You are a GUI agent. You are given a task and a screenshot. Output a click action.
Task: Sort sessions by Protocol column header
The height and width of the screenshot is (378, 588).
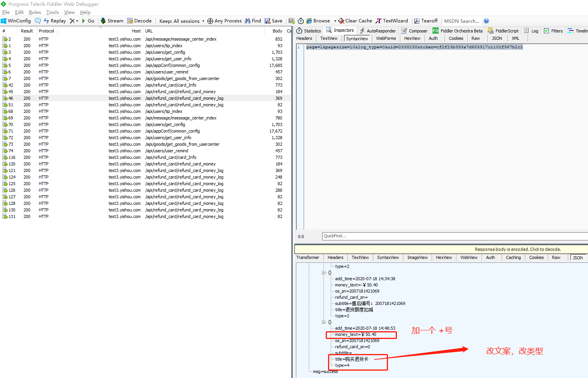click(46, 31)
